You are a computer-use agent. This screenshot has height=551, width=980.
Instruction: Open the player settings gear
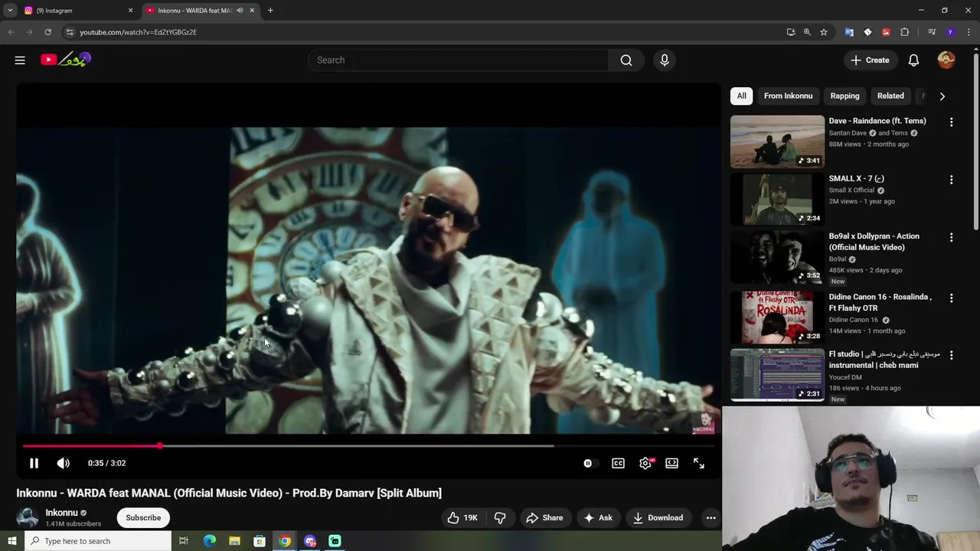click(645, 463)
